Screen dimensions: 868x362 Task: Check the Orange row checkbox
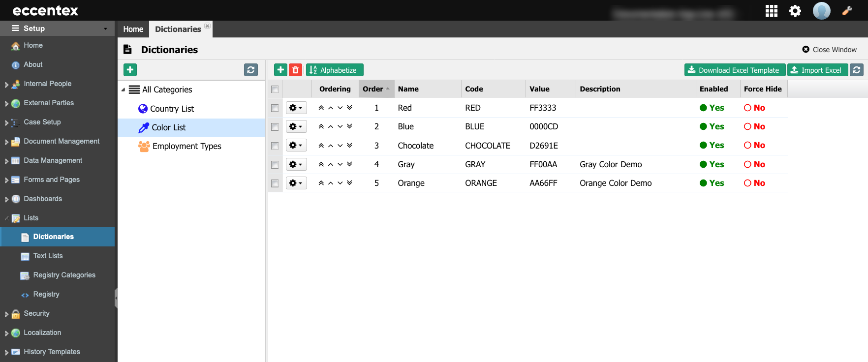[275, 183]
